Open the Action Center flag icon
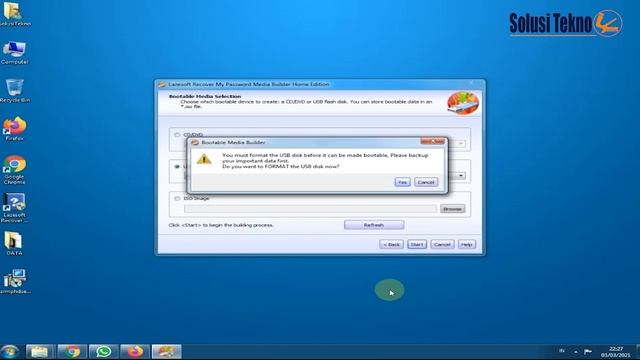The height and width of the screenshot is (360, 640). (x=588, y=351)
